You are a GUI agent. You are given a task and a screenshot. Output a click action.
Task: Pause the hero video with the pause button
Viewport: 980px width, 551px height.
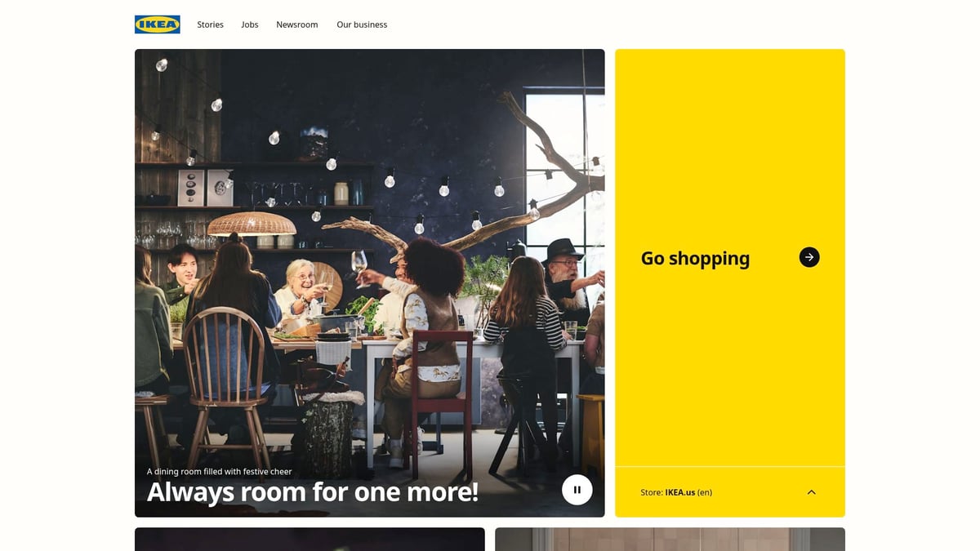point(577,490)
